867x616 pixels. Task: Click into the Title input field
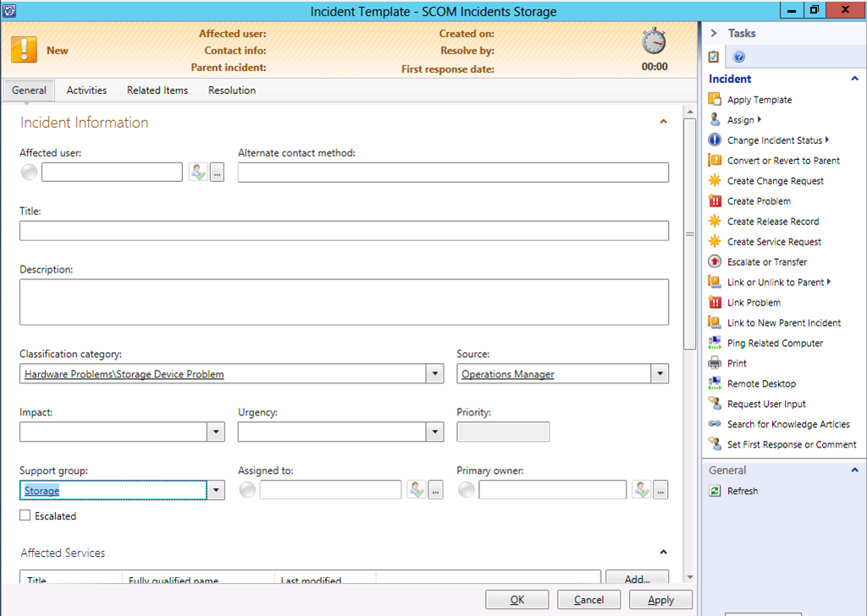(x=344, y=231)
